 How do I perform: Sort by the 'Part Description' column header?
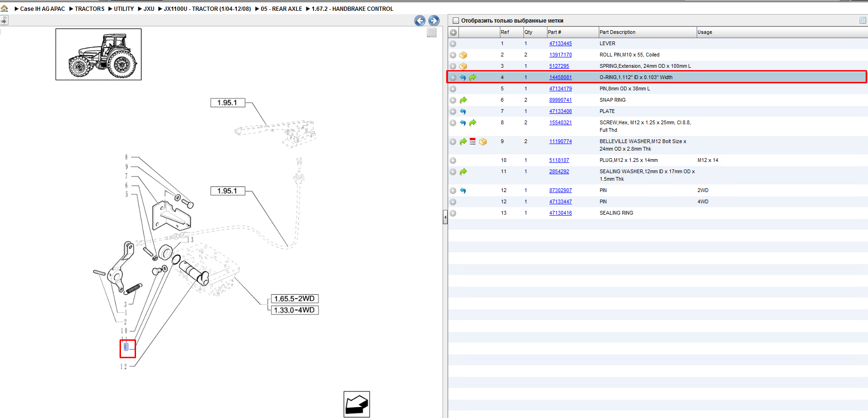(647, 32)
